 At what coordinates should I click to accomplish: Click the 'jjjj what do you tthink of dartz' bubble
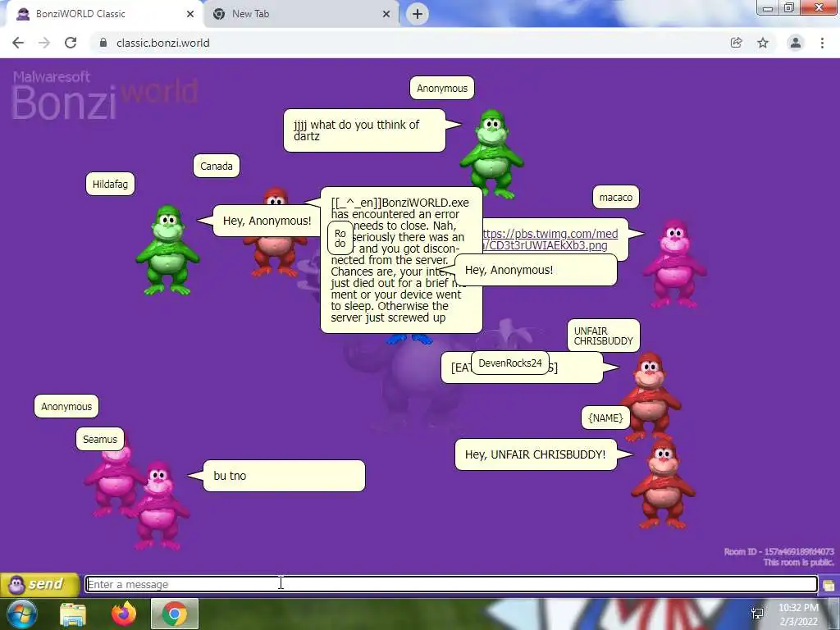point(364,130)
